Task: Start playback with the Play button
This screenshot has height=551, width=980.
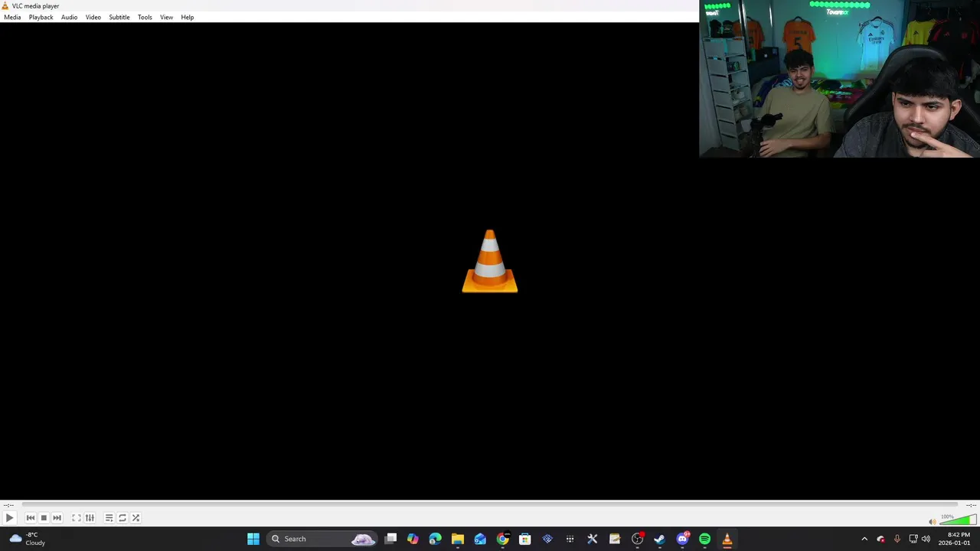Action: pos(9,518)
